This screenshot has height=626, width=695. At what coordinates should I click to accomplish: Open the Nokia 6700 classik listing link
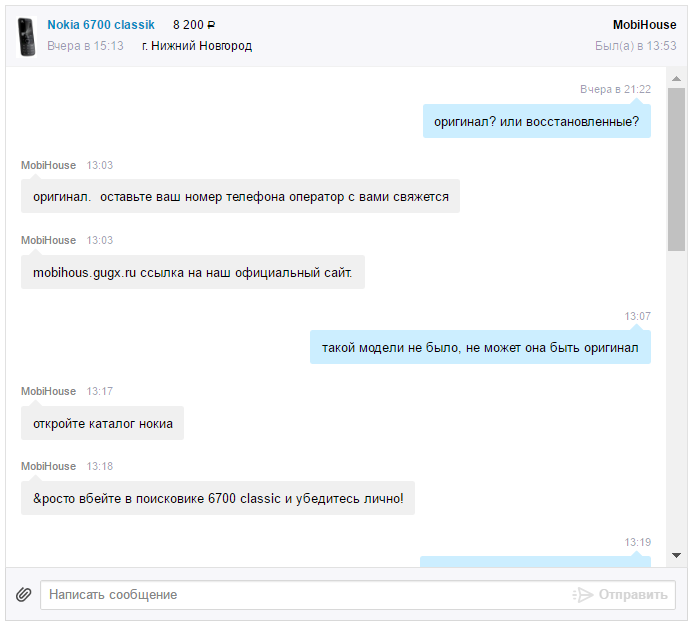[101, 25]
